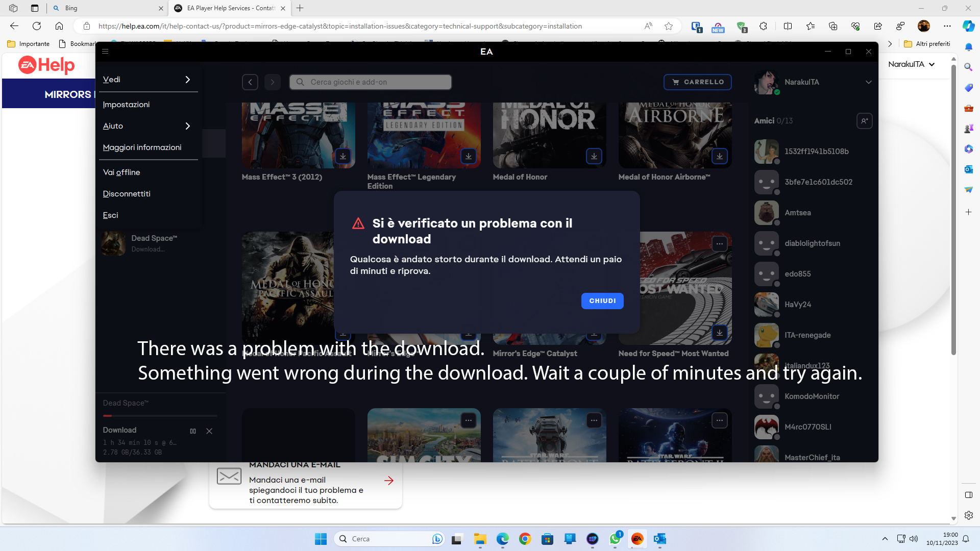Open the Copilot icon in Edge toolbar
The height and width of the screenshot is (551, 980).
969,26
